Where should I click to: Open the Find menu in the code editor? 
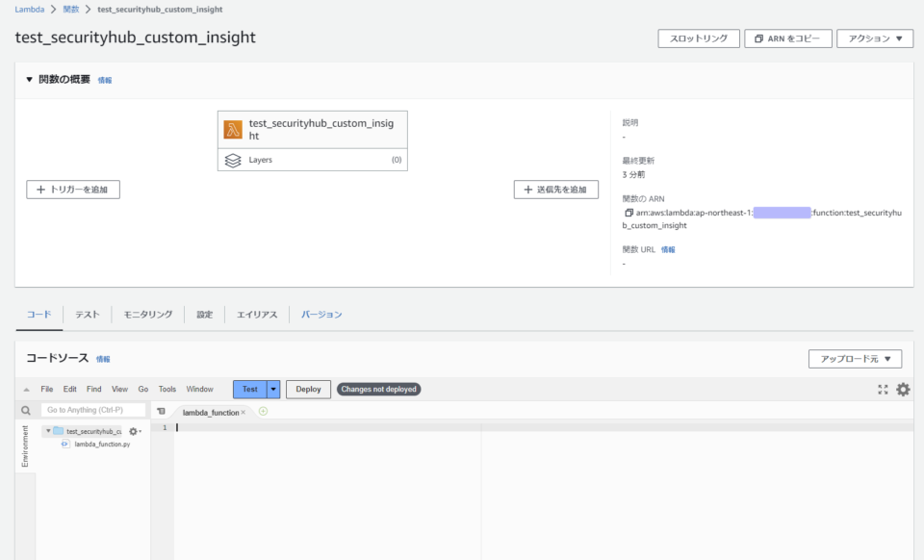point(94,390)
